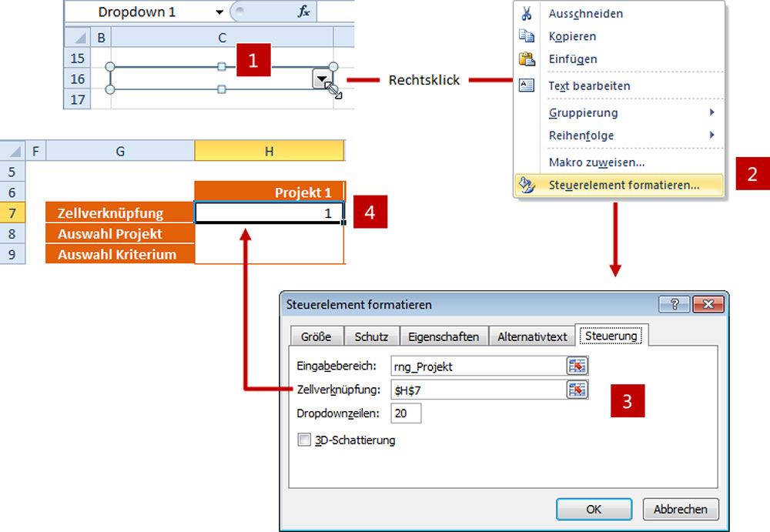
Task: Enable the 3D-Schattierung checkbox
Action: click(303, 440)
